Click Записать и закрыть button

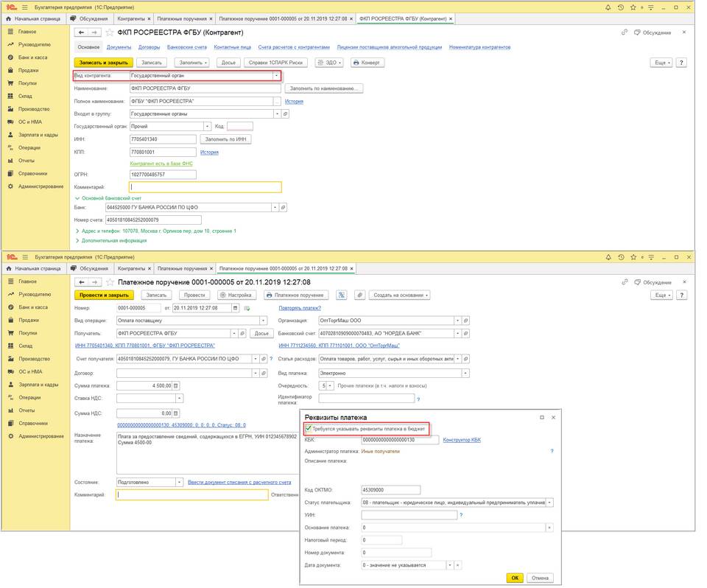click(x=104, y=63)
